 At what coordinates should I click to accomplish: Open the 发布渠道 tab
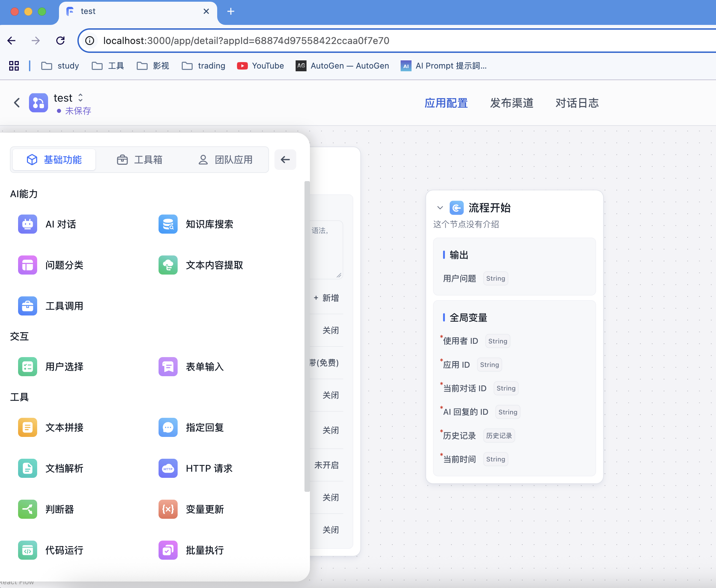[512, 103]
